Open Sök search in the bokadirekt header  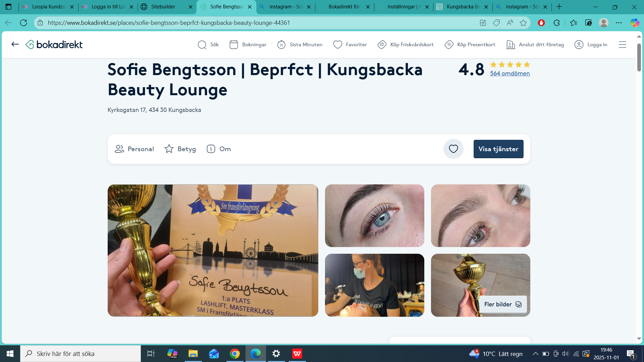[x=208, y=44]
